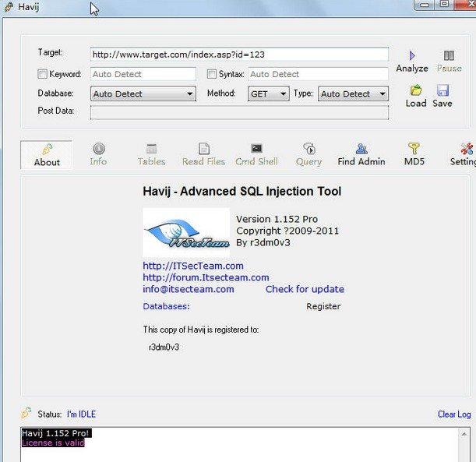Switch to the Tables tab
The image size is (476, 462).
[x=151, y=155]
